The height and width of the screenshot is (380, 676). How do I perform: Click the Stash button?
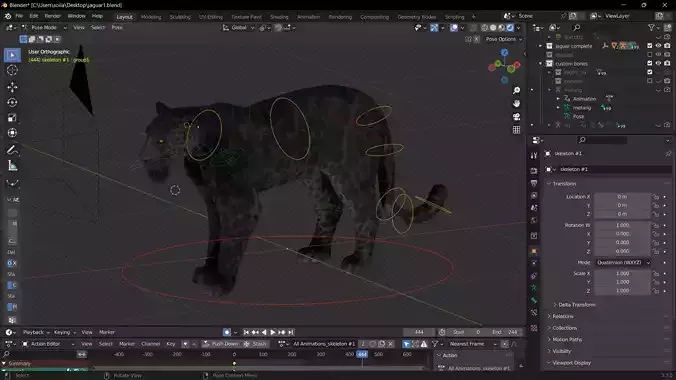pyautogui.click(x=255, y=344)
